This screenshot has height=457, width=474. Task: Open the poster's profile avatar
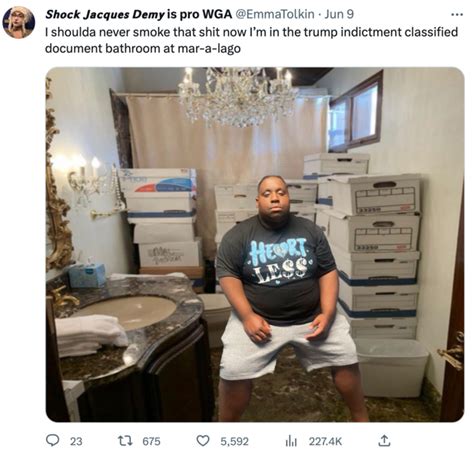point(19,22)
